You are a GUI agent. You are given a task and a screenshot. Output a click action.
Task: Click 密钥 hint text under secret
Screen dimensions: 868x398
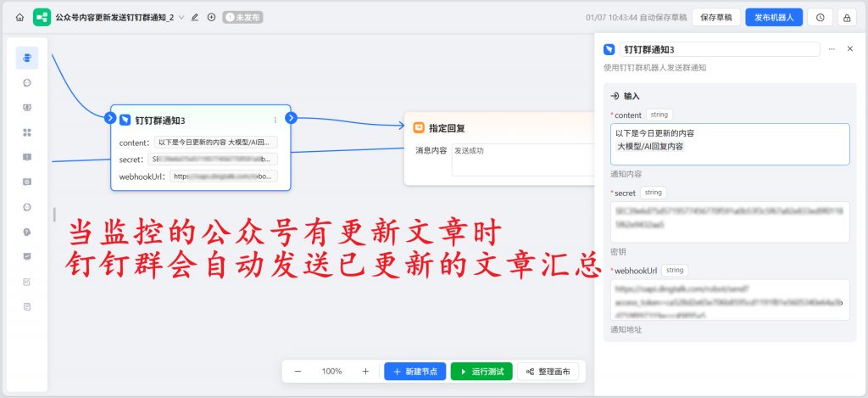(x=618, y=252)
